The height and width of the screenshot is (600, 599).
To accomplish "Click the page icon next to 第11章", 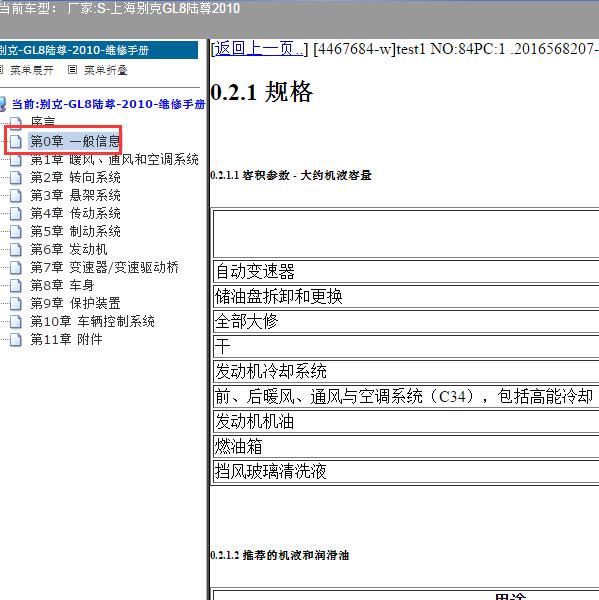I will coord(15,339).
